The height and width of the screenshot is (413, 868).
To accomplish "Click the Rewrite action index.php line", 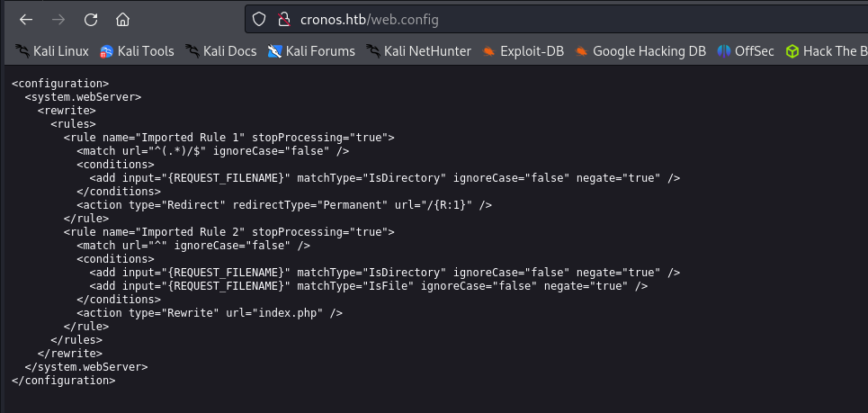I will (x=210, y=313).
